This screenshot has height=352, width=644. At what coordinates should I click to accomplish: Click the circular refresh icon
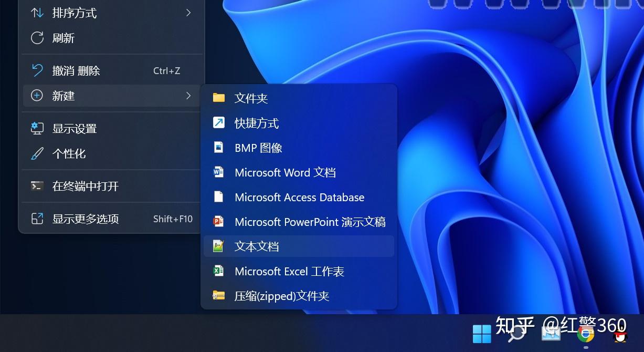pyautogui.click(x=37, y=38)
